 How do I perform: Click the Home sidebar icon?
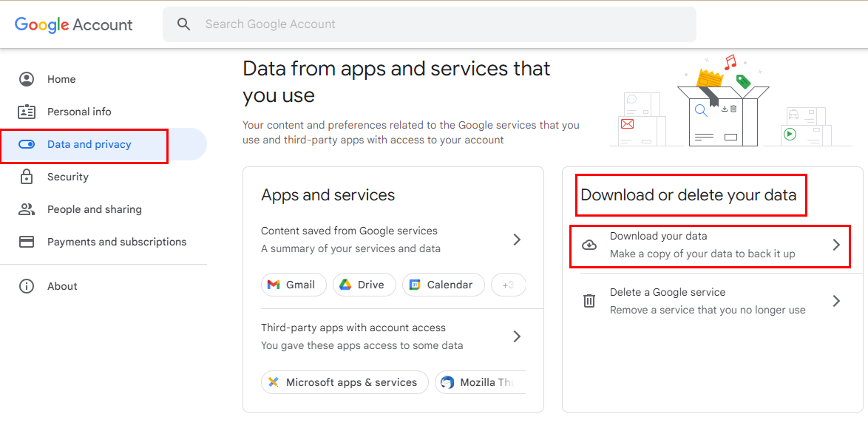(27, 79)
